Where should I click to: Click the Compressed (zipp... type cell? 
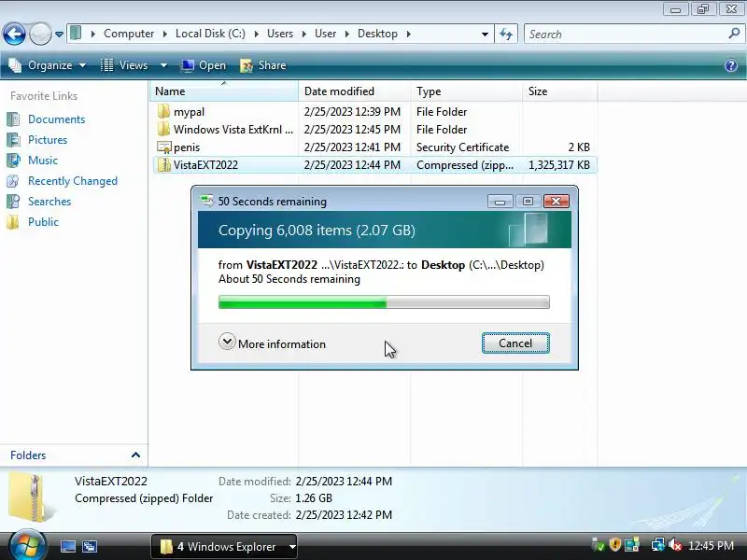tap(464, 165)
